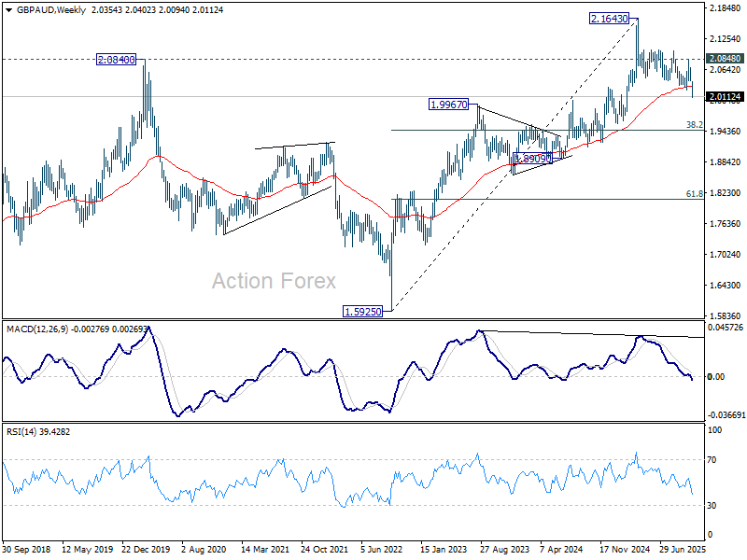Click the 2.01124 current price tag
This screenshot has height=560, width=747.
[725, 96]
